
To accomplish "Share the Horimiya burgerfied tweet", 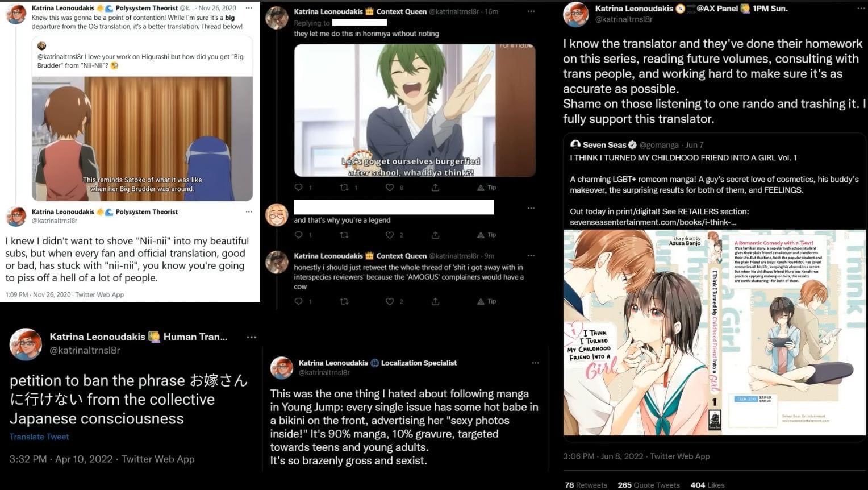I will (435, 188).
